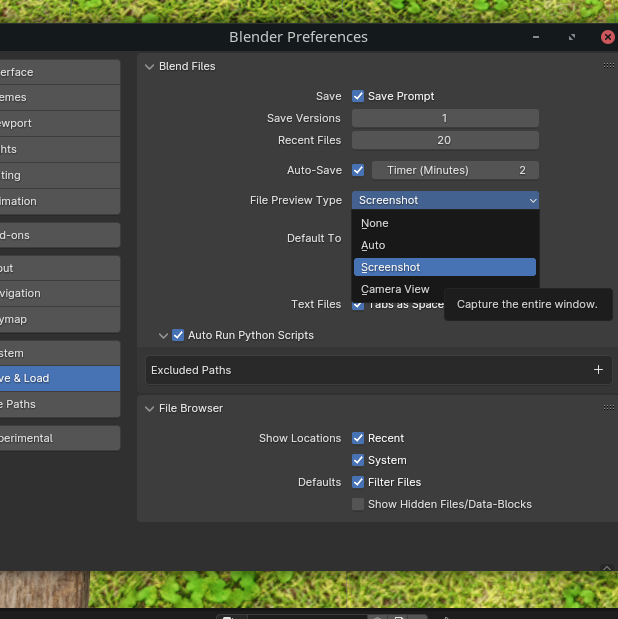Open the Navigation preferences section
The width and height of the screenshot is (618, 619).
[x=59, y=293]
